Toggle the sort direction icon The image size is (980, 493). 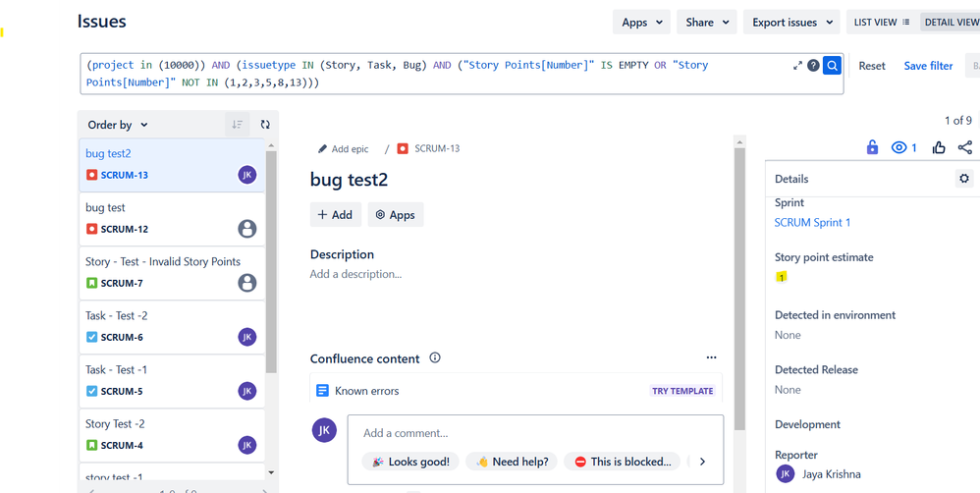237,125
